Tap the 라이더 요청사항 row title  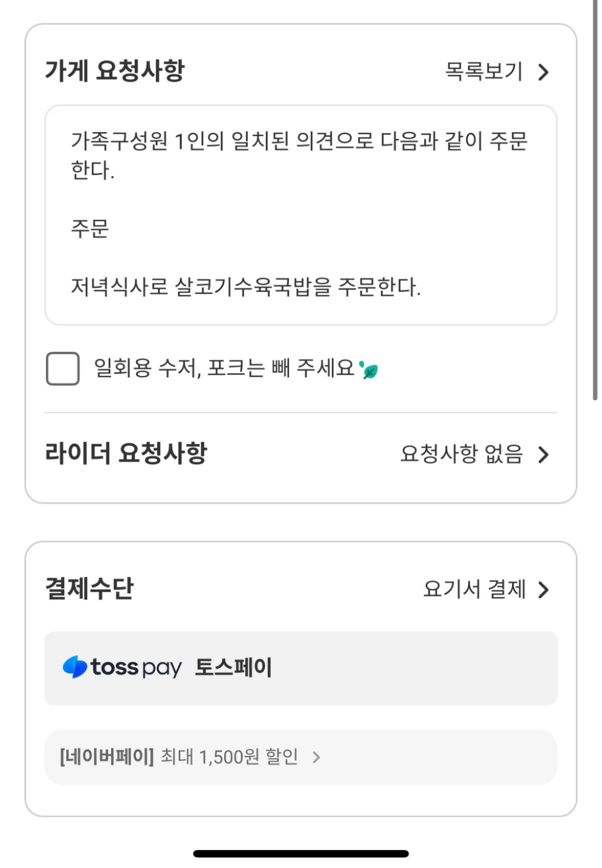pos(126,453)
